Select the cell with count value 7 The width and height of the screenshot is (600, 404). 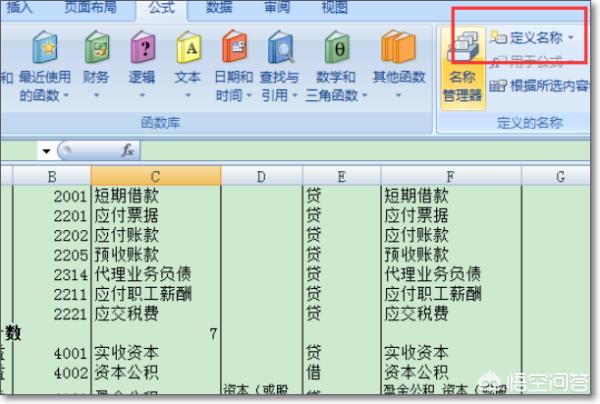(x=156, y=334)
